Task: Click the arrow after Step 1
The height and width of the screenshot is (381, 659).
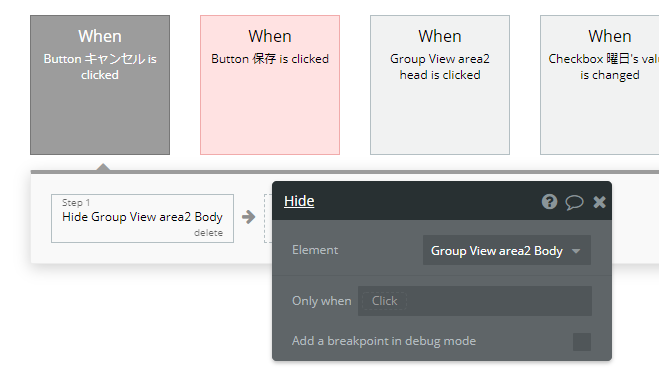Action: click(248, 217)
